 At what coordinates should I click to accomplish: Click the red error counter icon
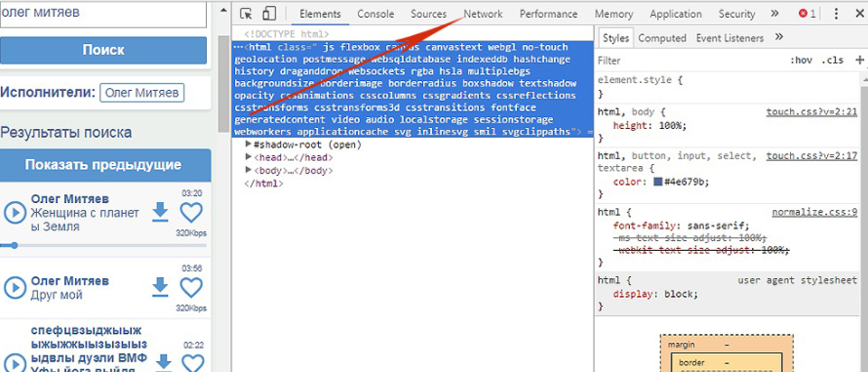point(808,14)
